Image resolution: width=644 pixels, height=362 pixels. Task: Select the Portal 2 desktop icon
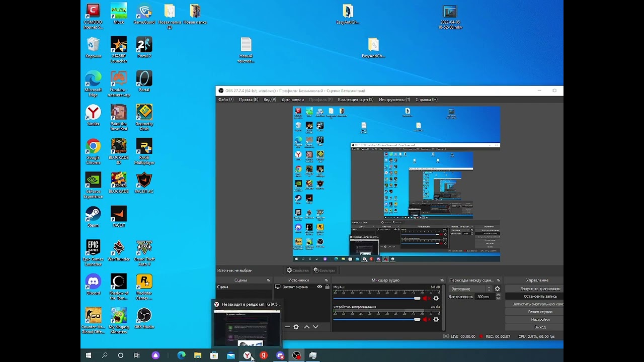[x=144, y=47]
